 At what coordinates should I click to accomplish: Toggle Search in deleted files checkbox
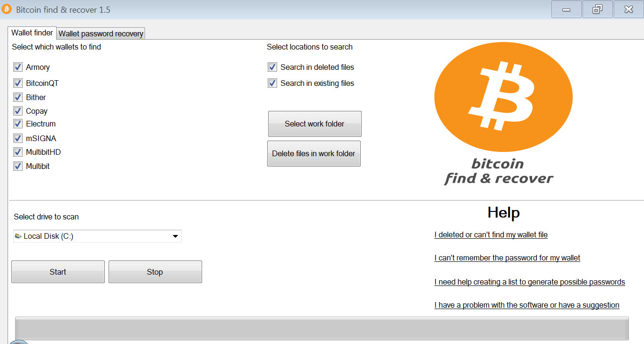pyautogui.click(x=272, y=67)
